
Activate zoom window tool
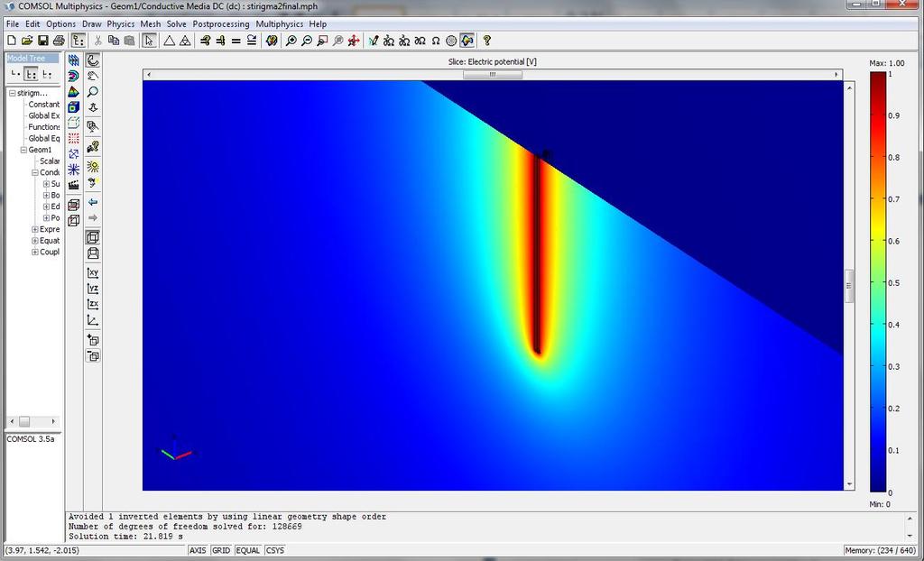pos(322,41)
